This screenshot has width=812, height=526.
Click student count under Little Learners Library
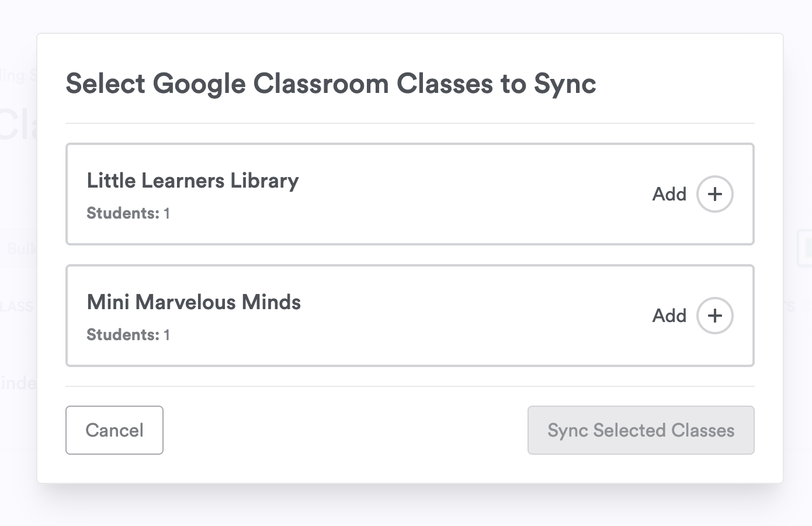(128, 213)
